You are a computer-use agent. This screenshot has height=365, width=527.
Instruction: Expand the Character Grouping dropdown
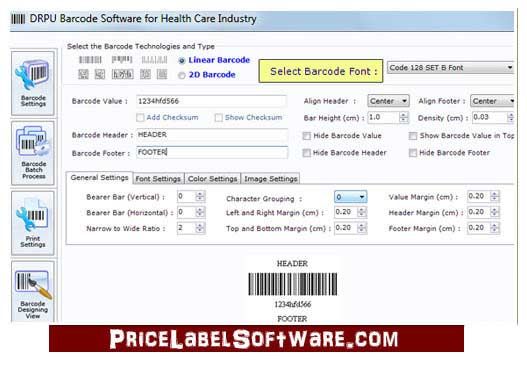coord(351,197)
